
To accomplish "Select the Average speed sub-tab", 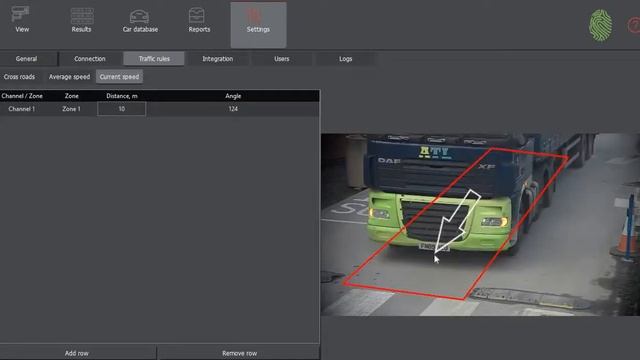I will click(69, 77).
